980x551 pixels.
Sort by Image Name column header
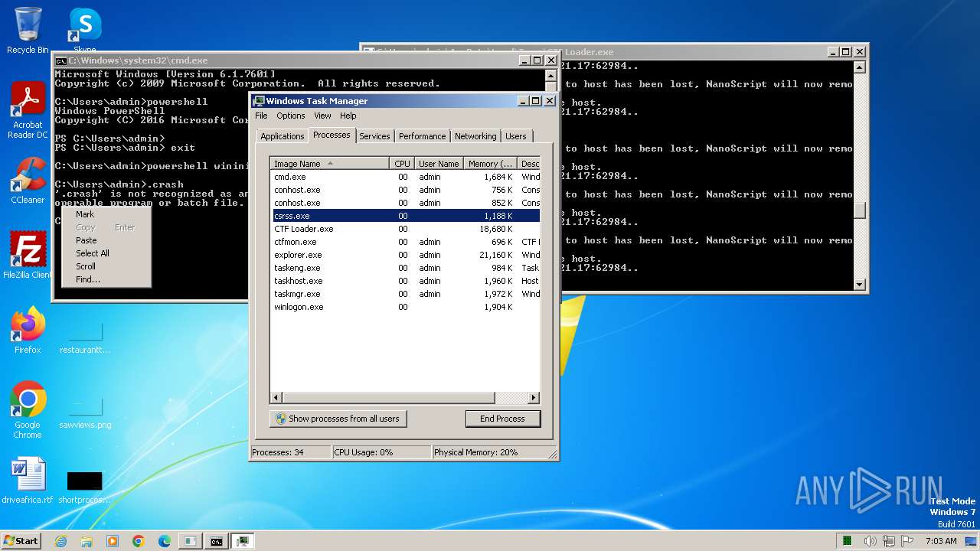click(x=330, y=164)
